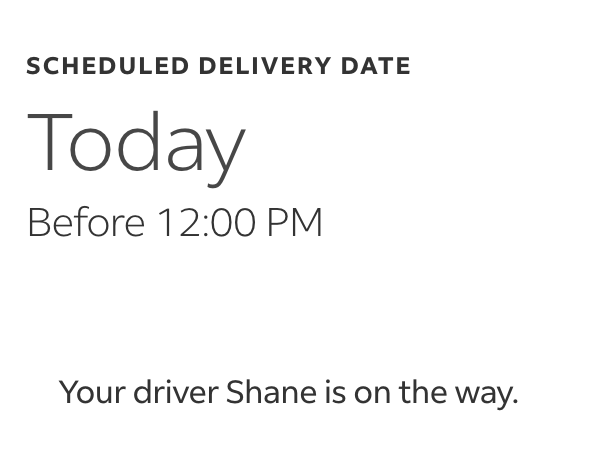Click the word "DELIVERY" in the heading
602x450 pixels.
[x=264, y=67]
